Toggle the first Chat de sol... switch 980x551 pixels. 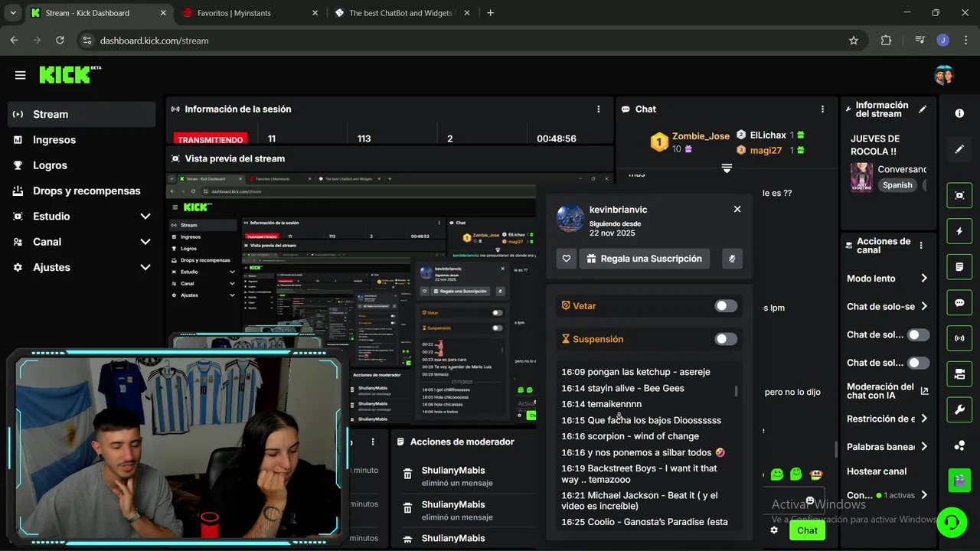(x=918, y=335)
